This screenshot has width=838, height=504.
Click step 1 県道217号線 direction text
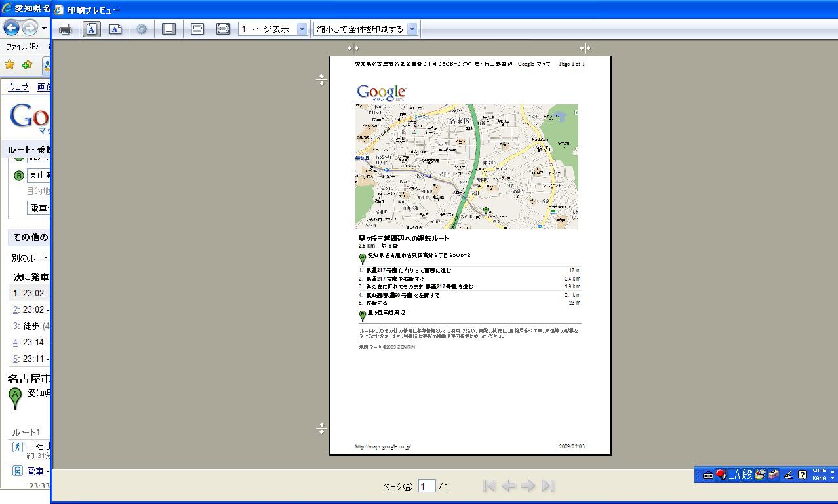409,270
